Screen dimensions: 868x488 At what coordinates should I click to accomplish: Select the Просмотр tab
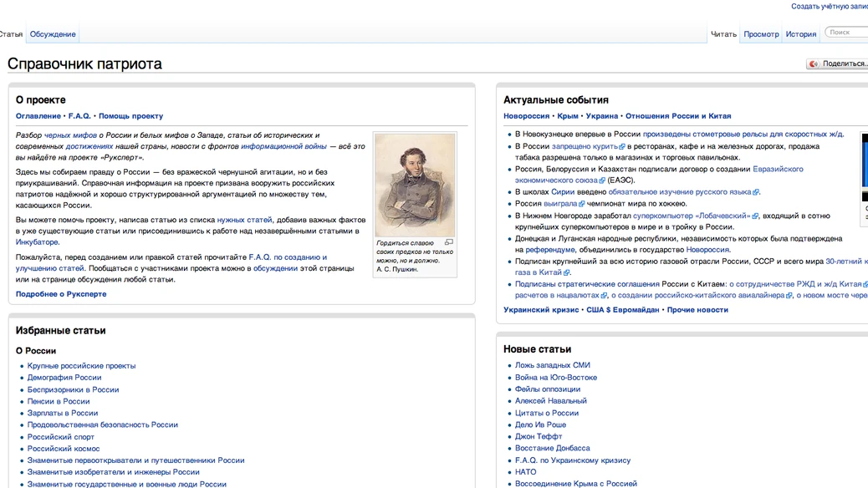761,33
